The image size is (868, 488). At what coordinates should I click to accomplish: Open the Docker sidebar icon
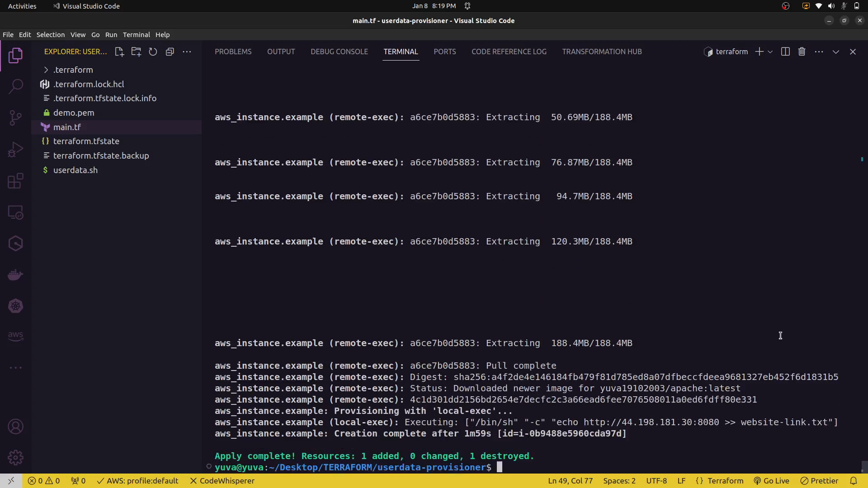16,275
